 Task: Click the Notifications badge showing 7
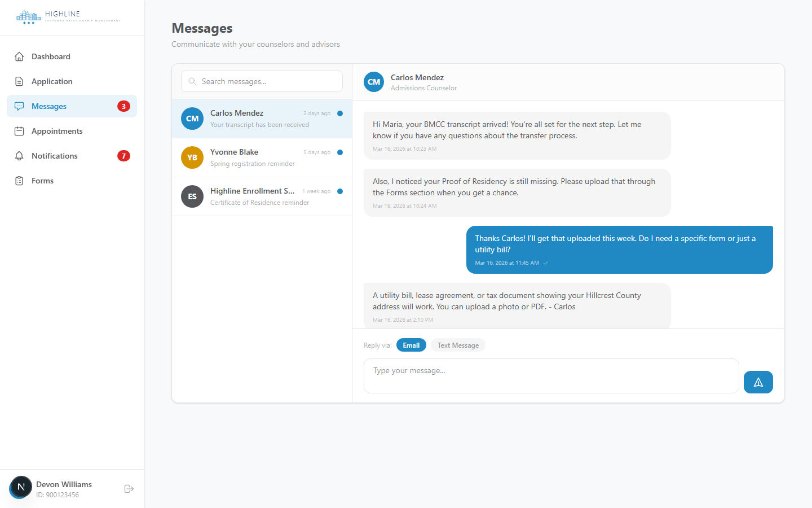point(123,156)
